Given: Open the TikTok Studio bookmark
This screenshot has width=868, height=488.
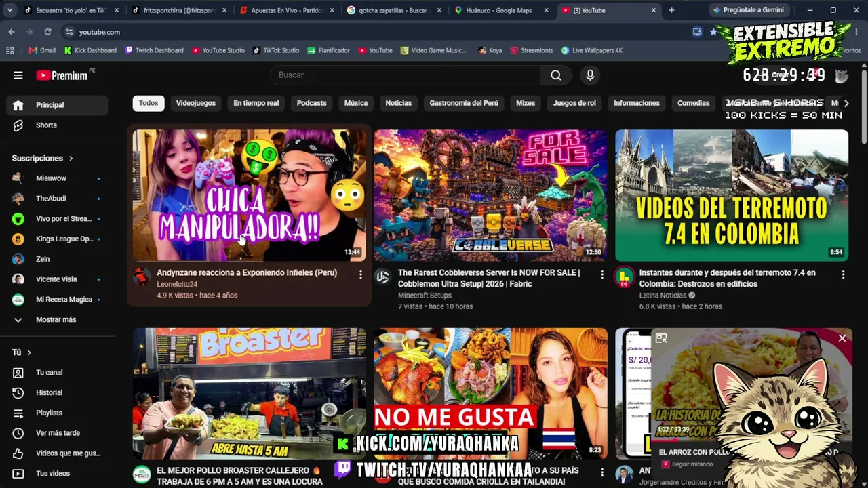Looking at the screenshot, I should pyautogui.click(x=276, y=50).
